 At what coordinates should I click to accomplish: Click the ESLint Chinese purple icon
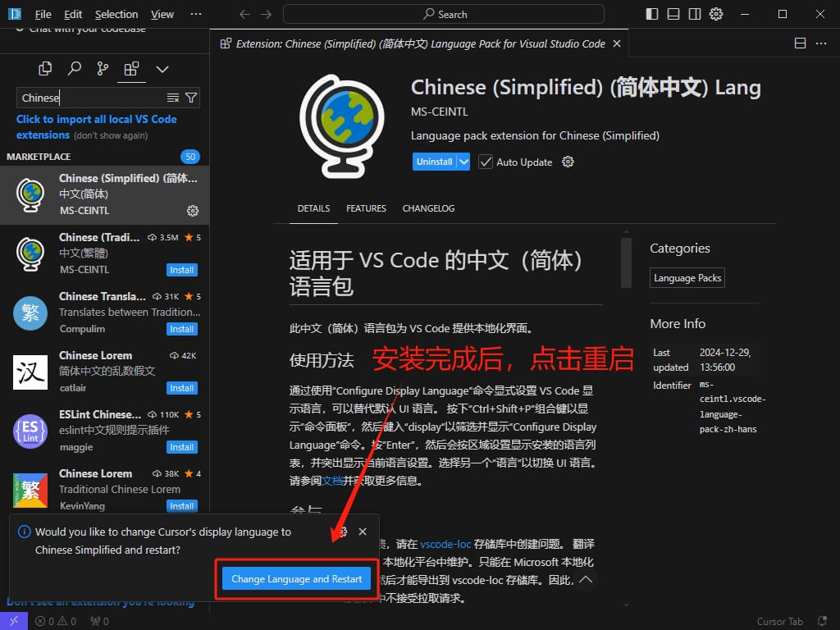(30, 431)
